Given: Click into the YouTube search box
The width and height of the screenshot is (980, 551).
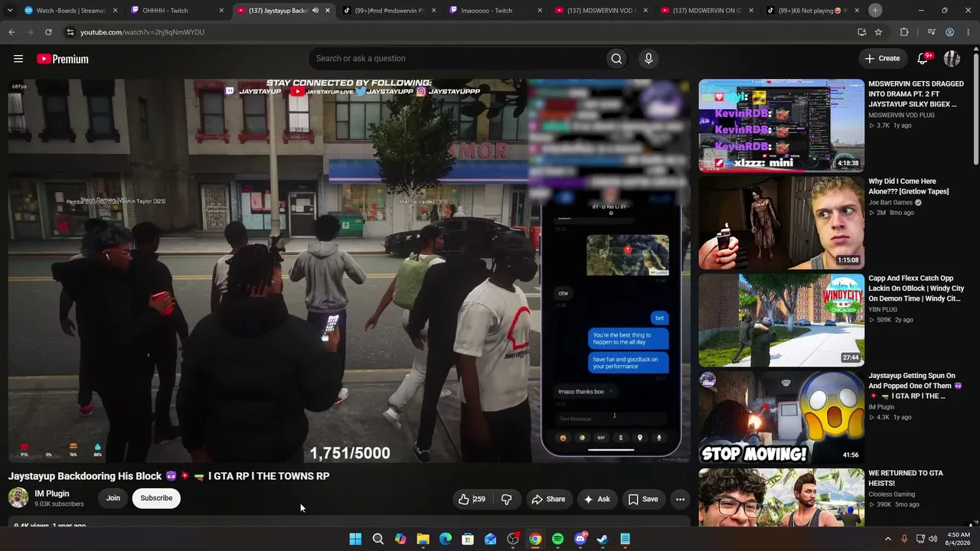Looking at the screenshot, I should 456,59.
